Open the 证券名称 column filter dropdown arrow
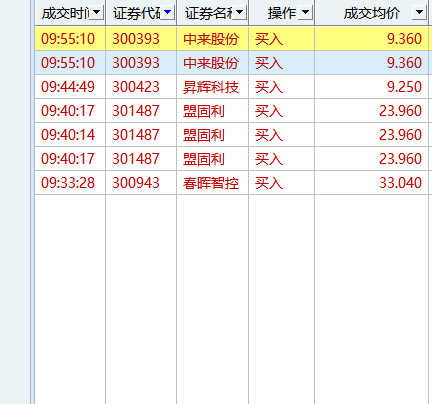Screen dimensions: 432x404 pyautogui.click(x=239, y=13)
